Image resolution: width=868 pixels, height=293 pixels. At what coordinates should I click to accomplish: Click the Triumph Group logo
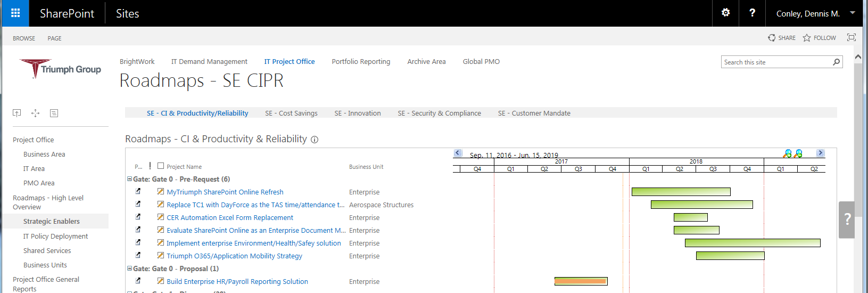tap(61, 69)
